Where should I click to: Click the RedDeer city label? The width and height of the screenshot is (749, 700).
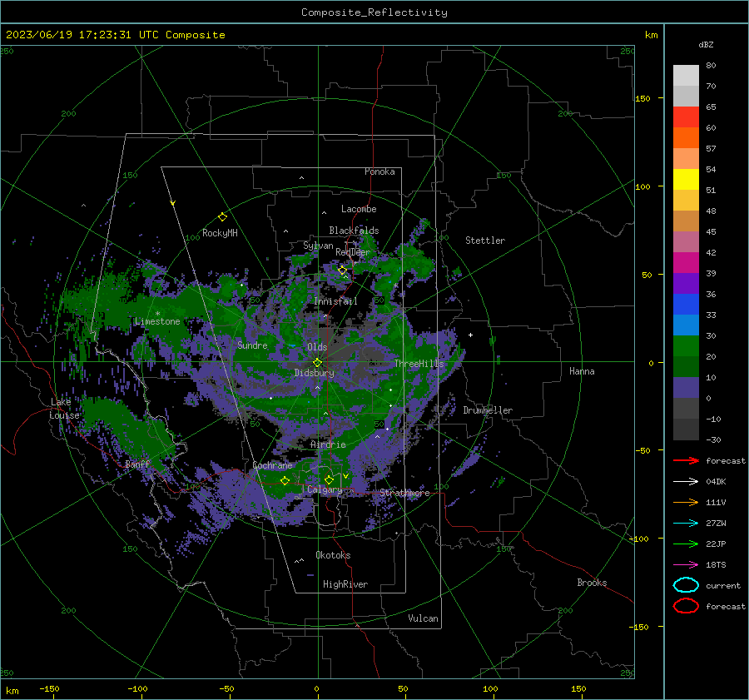pyautogui.click(x=353, y=252)
